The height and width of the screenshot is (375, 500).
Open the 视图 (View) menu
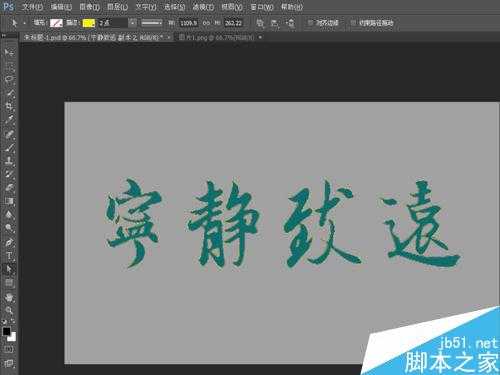coord(232,7)
